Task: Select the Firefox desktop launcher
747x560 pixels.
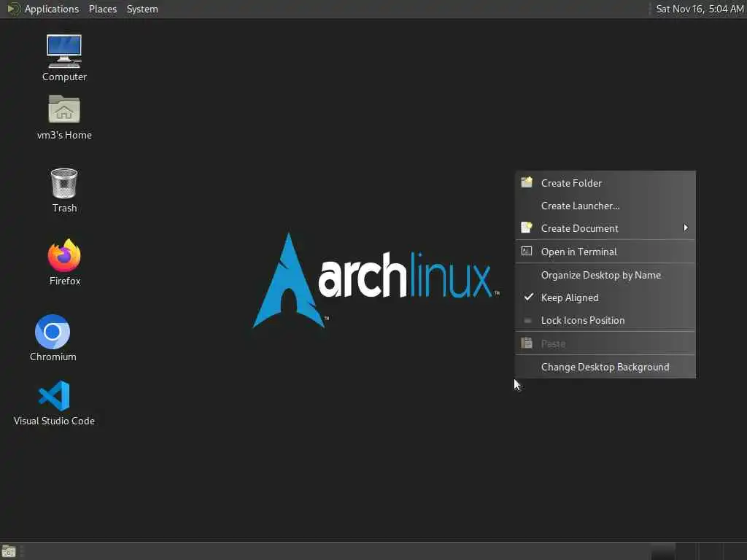Action: [64, 254]
